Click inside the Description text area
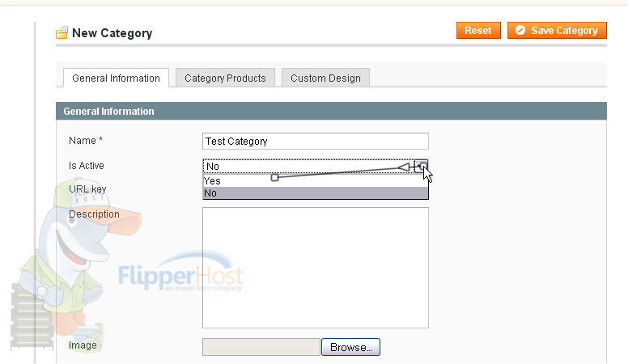Viewport: 628px width, 364px height. pyautogui.click(x=315, y=268)
